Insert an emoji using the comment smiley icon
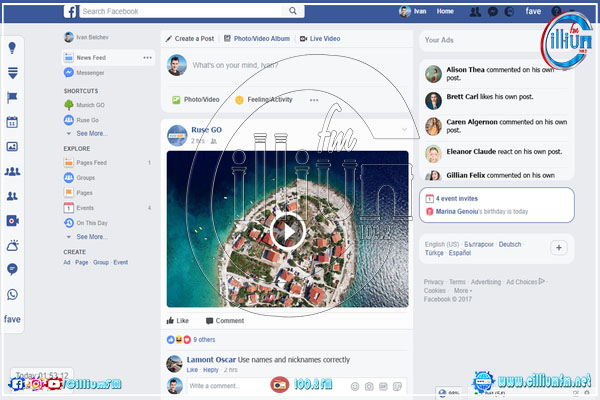600x400 pixels. pyautogui.click(x=354, y=385)
